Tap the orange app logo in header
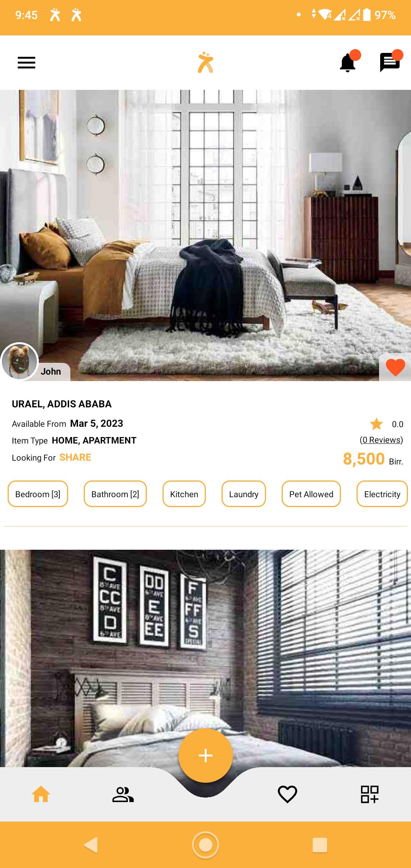The width and height of the screenshot is (411, 868). (205, 62)
